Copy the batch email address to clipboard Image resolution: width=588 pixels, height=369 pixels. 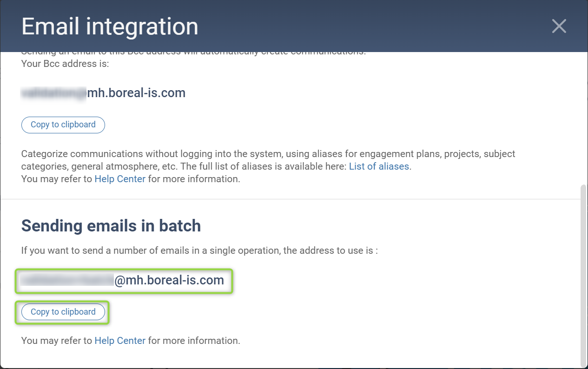[x=63, y=312]
